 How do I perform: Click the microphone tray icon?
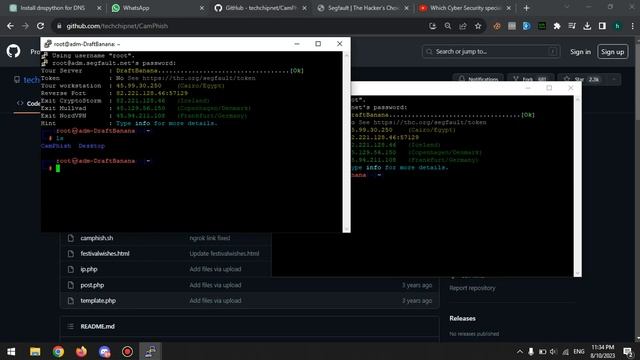[531, 351]
